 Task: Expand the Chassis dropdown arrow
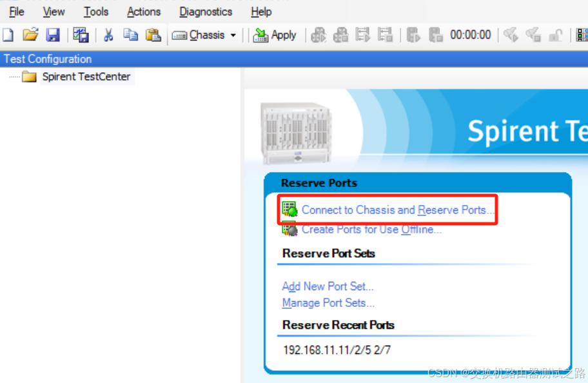coord(233,35)
